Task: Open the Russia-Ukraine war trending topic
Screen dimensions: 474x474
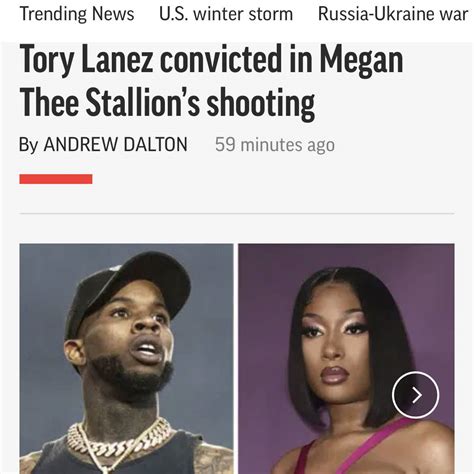Action: point(393,14)
